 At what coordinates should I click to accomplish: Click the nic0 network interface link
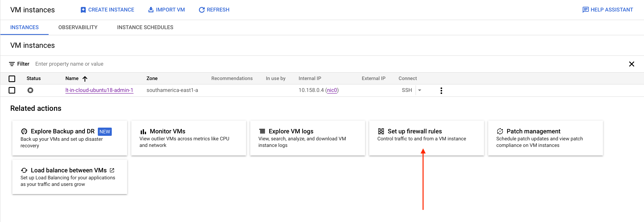(x=332, y=90)
